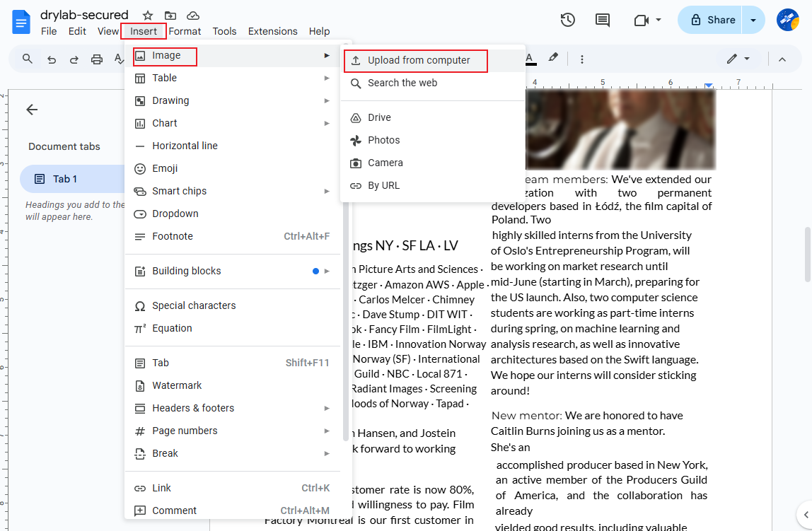Click the 'New mentor:' text

click(527, 416)
